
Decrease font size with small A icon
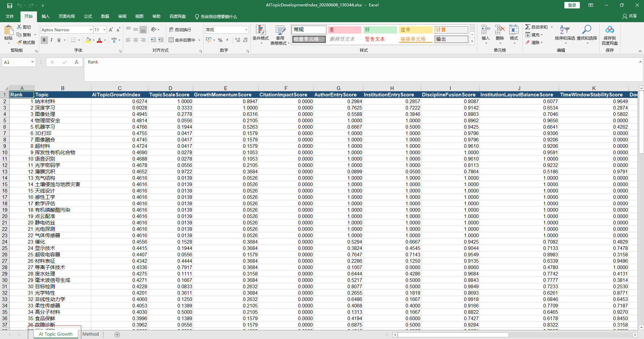pyautogui.click(x=118, y=30)
